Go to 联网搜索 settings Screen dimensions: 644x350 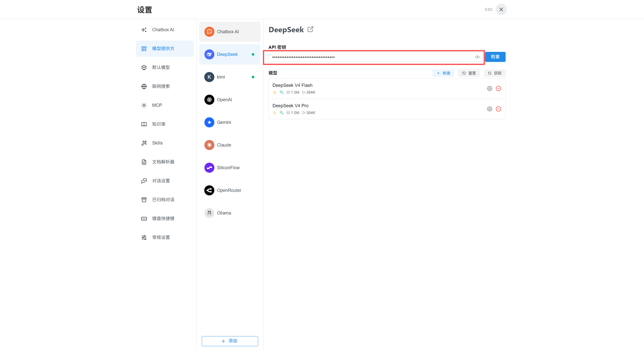point(165,86)
